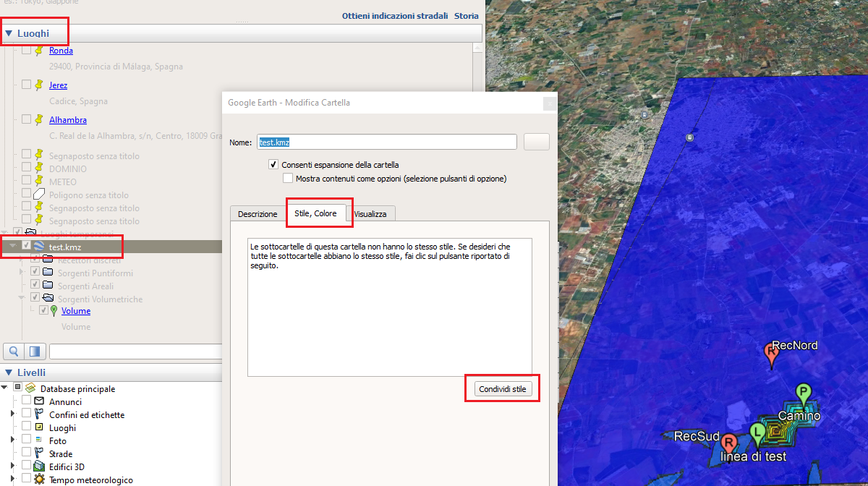Tick the Strade layer checkbox
Screen dimensions: 868x486
point(27,454)
